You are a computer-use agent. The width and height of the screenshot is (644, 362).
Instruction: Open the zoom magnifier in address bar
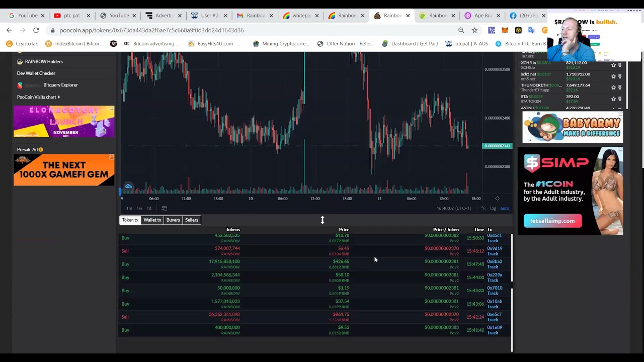461,30
